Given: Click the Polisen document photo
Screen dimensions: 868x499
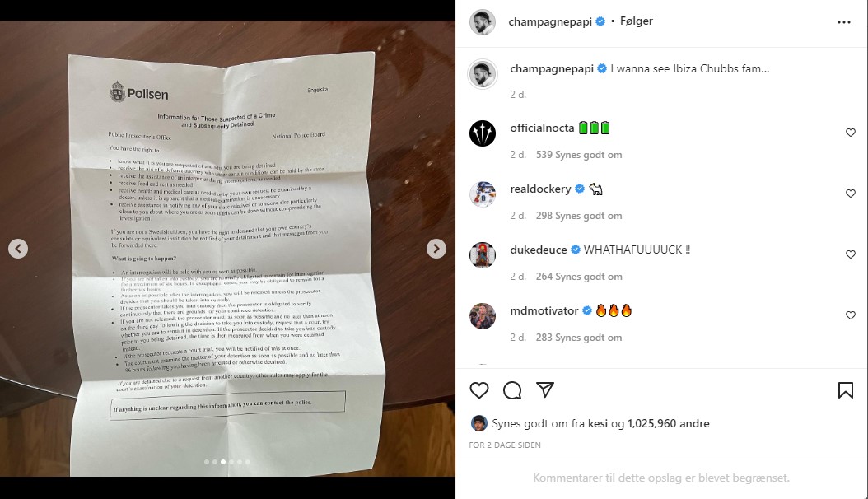Looking at the screenshot, I should (227, 248).
